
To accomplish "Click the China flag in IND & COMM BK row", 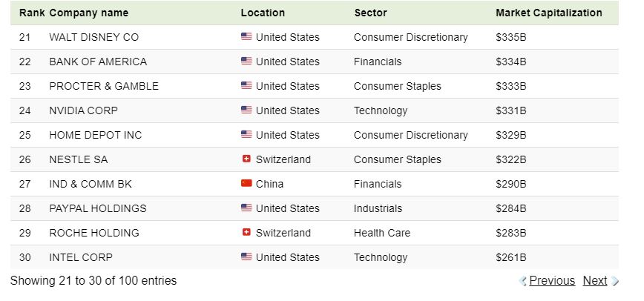I will 246,184.
